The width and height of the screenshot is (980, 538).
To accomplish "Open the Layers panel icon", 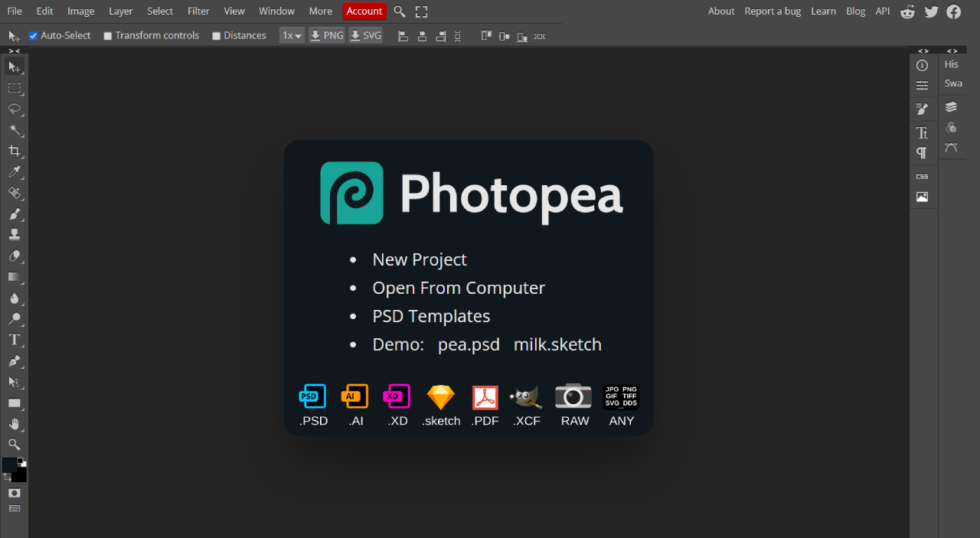I will pyautogui.click(x=951, y=107).
